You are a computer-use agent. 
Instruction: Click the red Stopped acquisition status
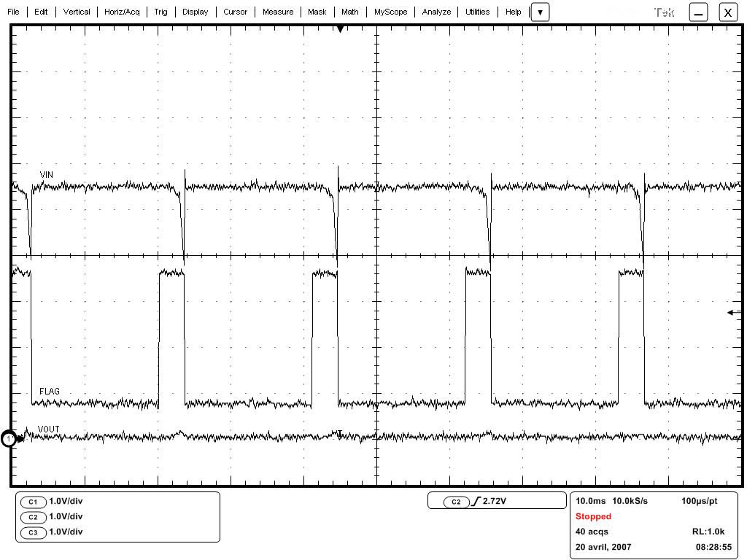point(593,516)
